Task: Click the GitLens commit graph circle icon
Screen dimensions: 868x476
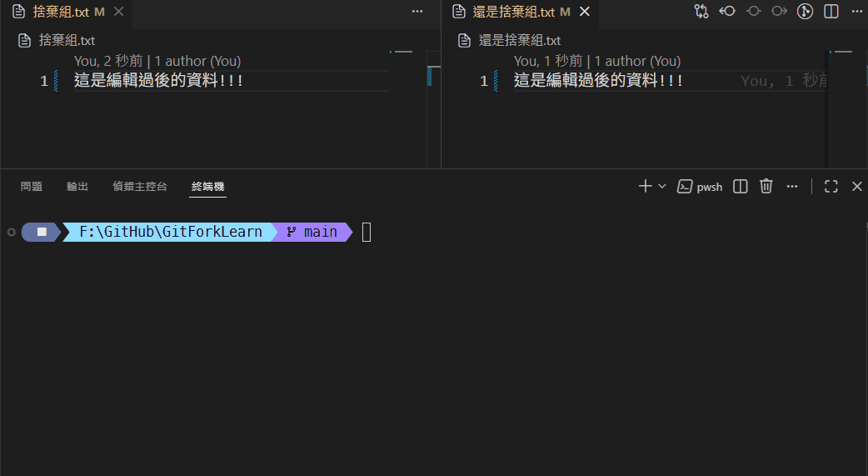Action: pyautogui.click(x=805, y=12)
